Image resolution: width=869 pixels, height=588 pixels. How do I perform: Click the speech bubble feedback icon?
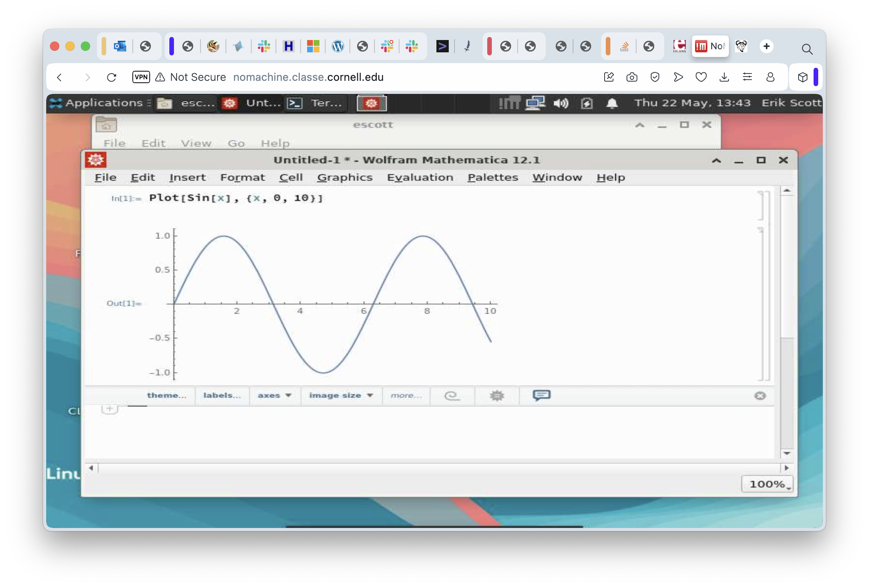pos(541,395)
